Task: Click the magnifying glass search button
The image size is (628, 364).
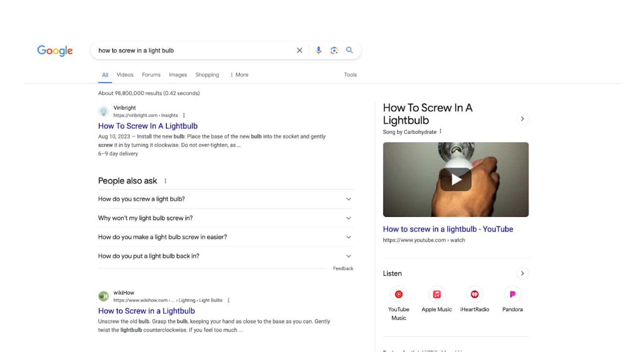Action: click(x=349, y=50)
